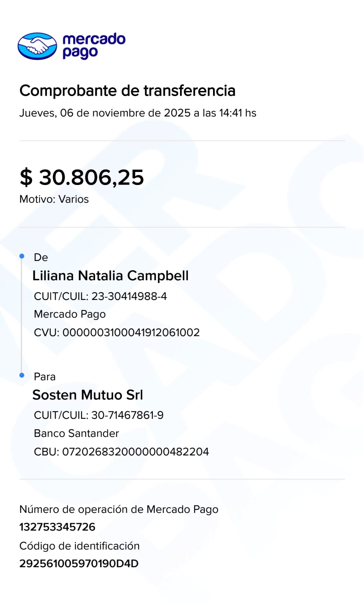Click the blue dot beside De
Image resolution: width=364 pixels, height=605 pixels.
pyautogui.click(x=22, y=256)
